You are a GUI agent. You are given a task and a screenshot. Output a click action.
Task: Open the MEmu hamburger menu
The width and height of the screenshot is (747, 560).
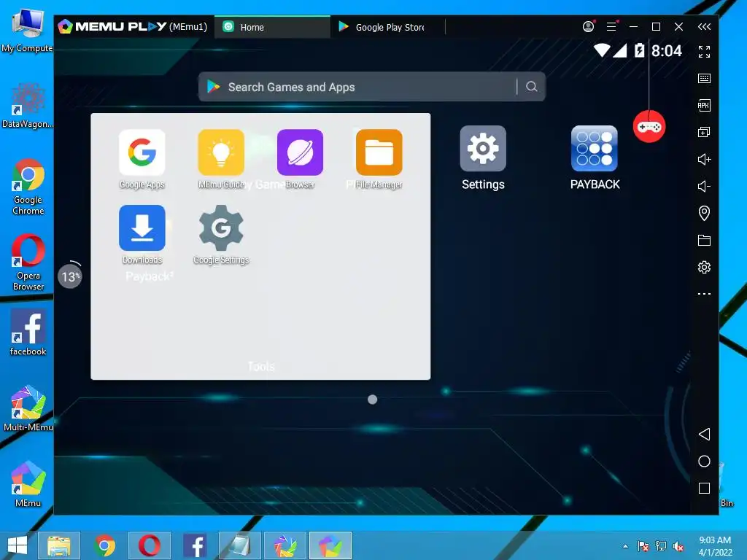coord(612,27)
